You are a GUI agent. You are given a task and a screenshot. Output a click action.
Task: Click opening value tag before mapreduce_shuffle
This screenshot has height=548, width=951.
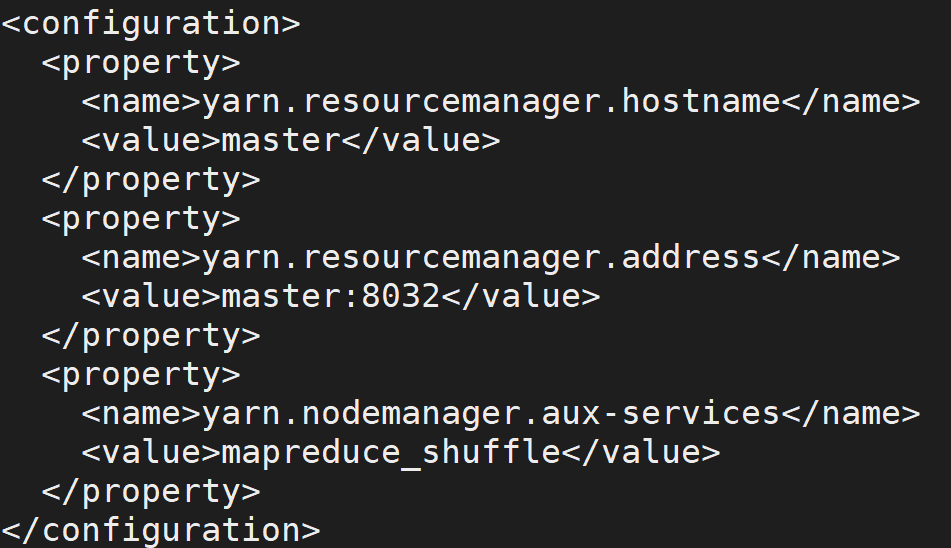(x=151, y=453)
